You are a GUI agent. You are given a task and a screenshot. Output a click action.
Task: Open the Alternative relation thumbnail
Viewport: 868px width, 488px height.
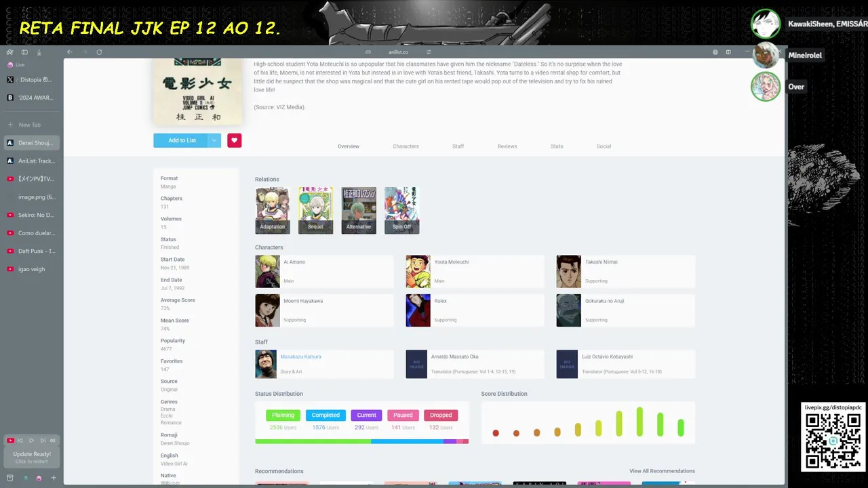359,211
